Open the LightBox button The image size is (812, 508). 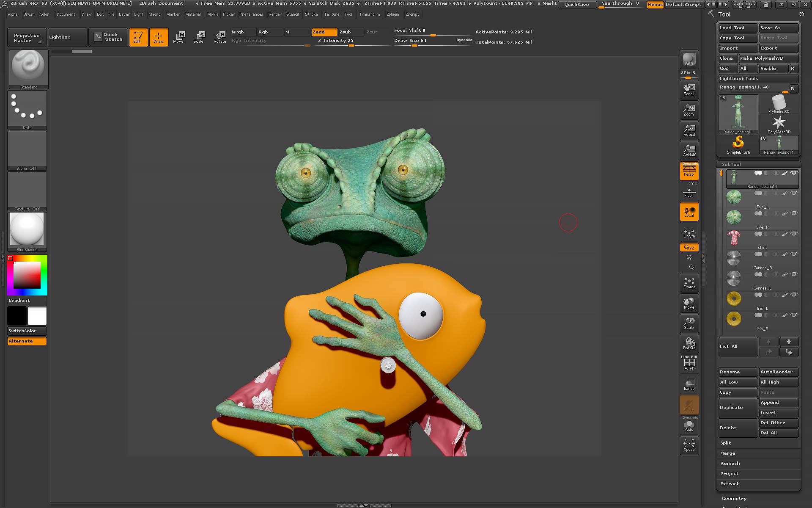pos(68,37)
